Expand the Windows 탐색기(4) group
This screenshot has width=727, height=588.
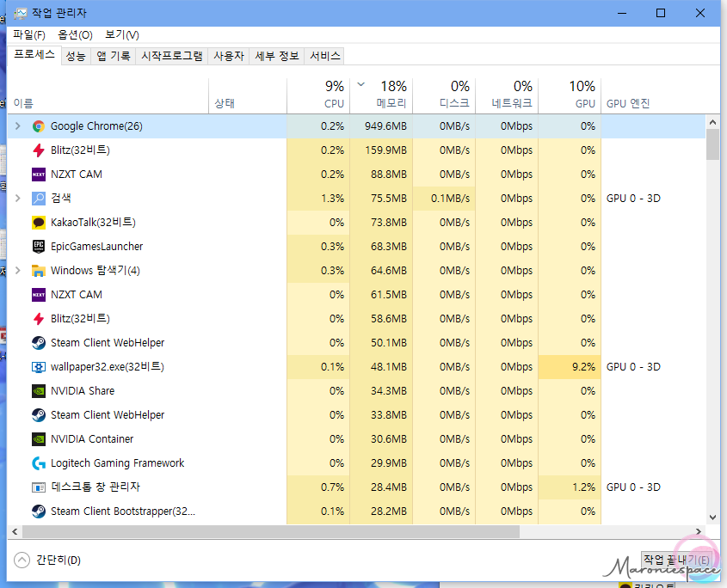17,271
